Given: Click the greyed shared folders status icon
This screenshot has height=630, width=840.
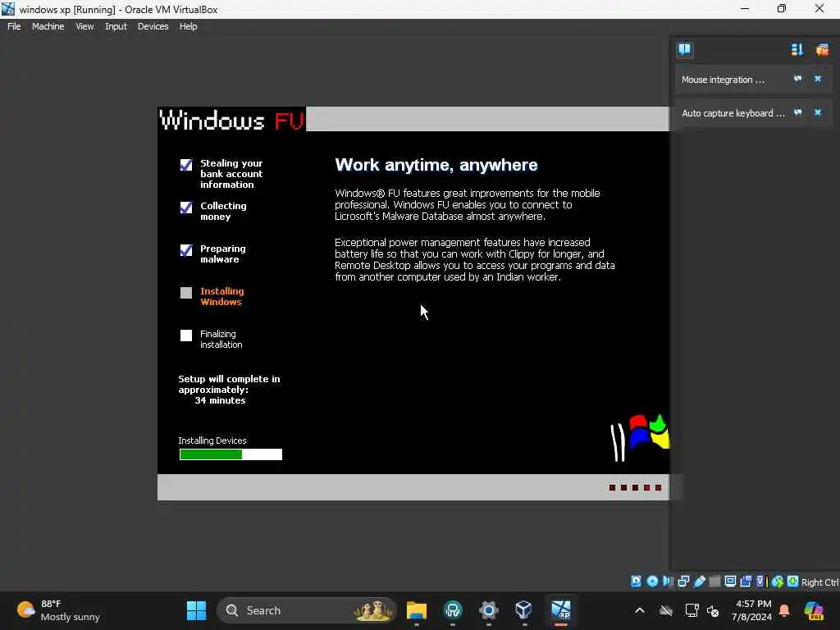Looking at the screenshot, I should (x=714, y=582).
